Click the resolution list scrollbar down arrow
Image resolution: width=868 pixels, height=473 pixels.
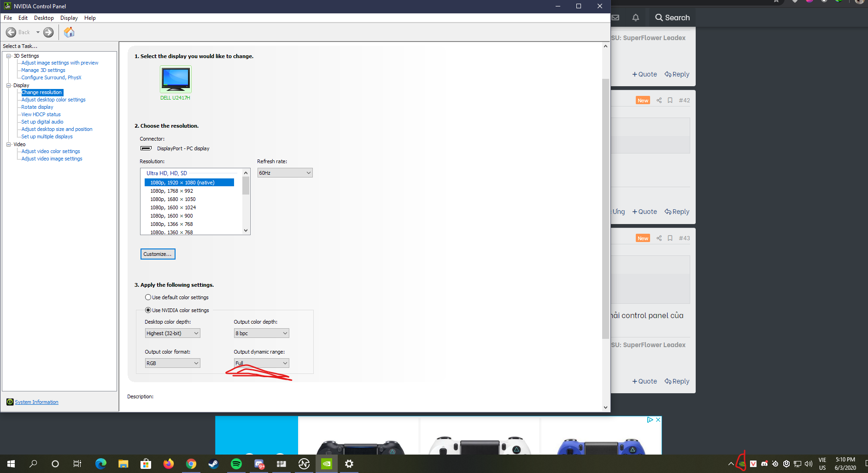pos(246,231)
